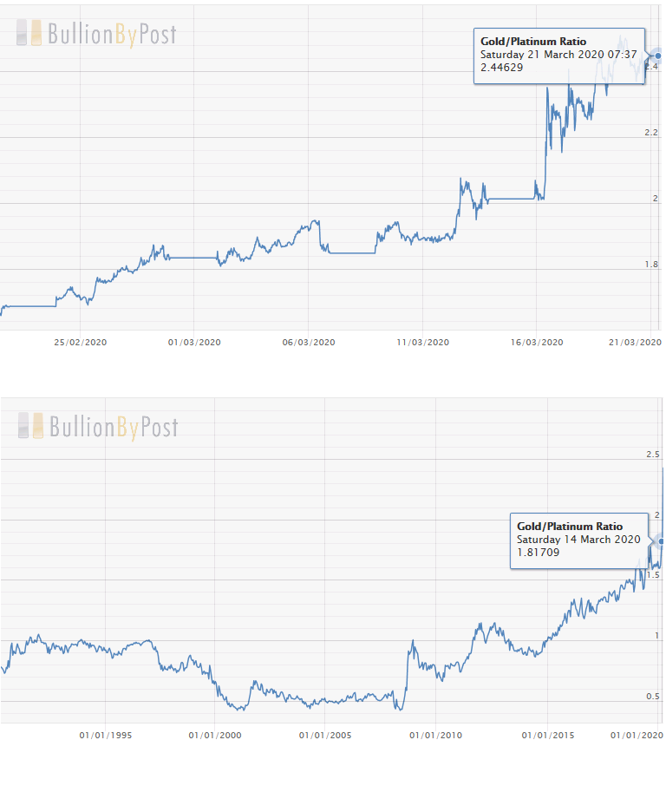Viewport: 666px width, 812px height.
Task: Select the 01/01/2010 x-axis label
Action: 436,736
